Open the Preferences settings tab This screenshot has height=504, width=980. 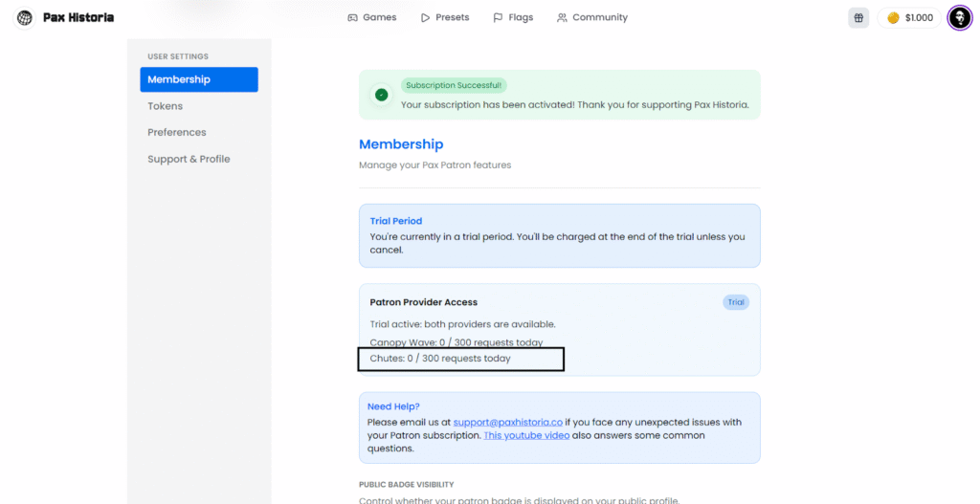(176, 132)
